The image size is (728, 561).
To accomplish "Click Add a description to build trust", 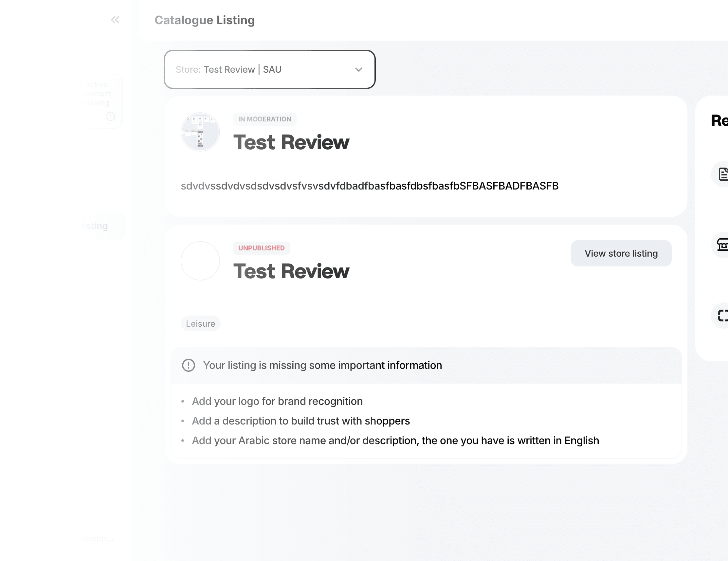I will [301, 421].
